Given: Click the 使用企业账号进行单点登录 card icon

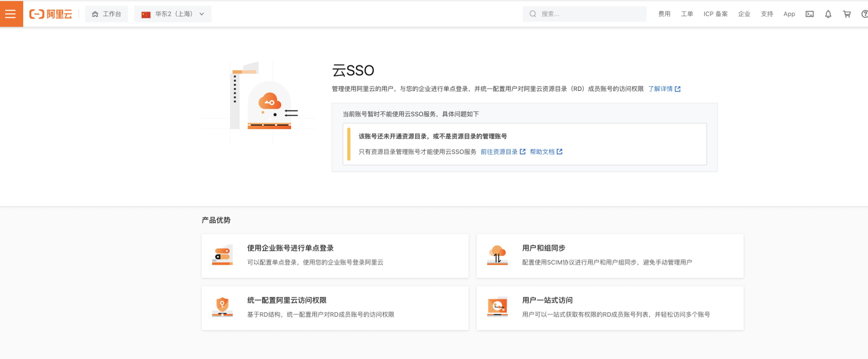Looking at the screenshot, I should pyautogui.click(x=222, y=255).
